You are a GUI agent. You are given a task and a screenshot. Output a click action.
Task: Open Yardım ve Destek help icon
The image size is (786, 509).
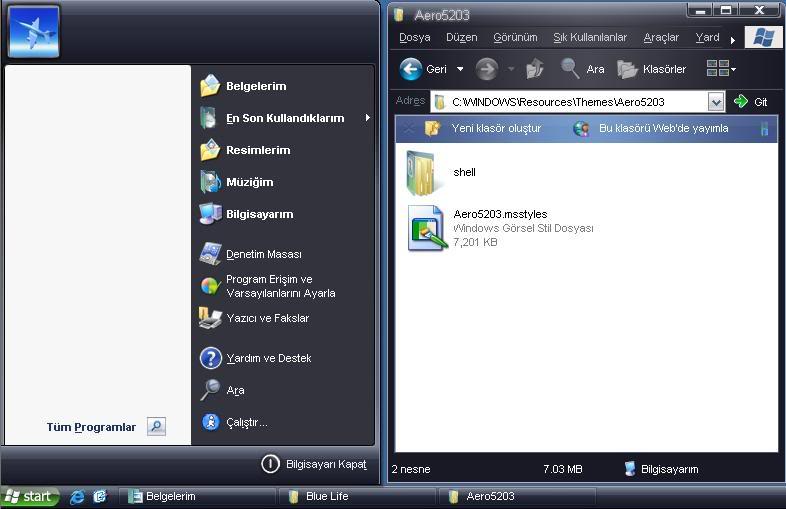pyautogui.click(x=211, y=359)
